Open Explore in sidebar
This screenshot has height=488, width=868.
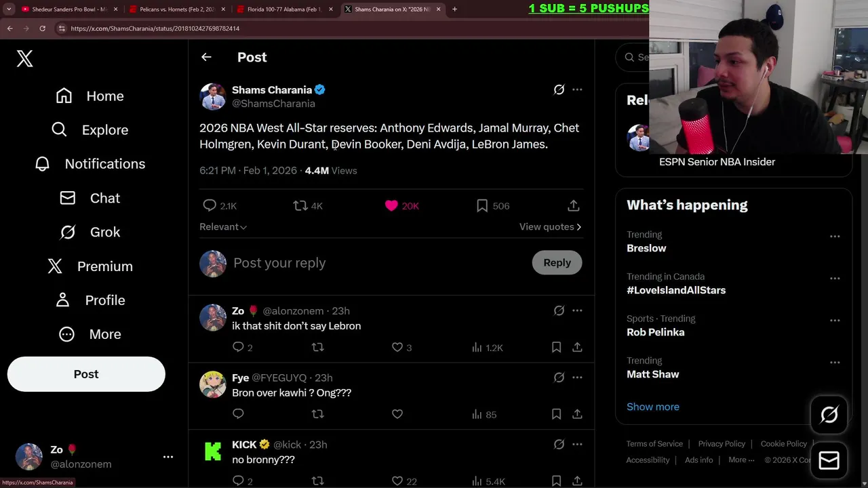(90, 130)
